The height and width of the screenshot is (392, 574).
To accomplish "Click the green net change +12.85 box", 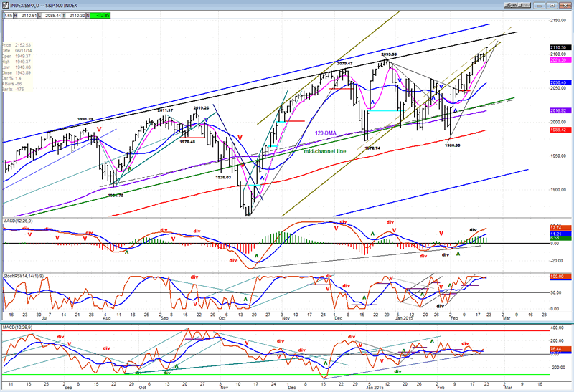I will [x=100, y=15].
